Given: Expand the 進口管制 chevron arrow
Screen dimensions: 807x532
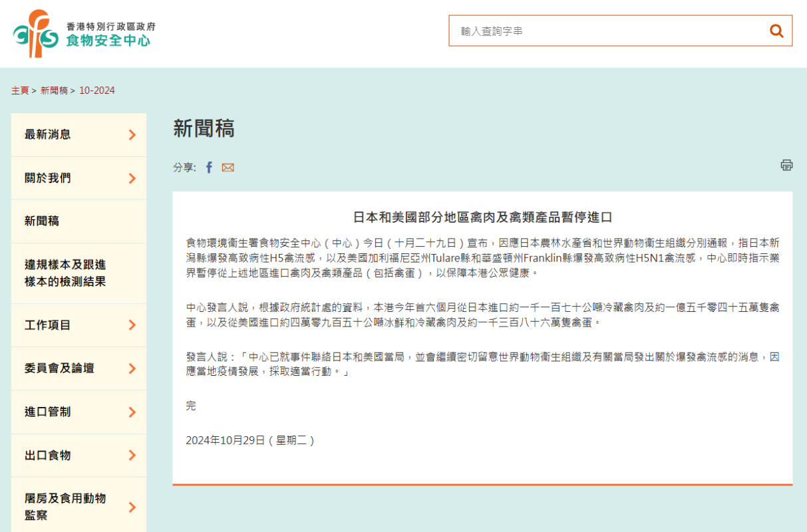Looking at the screenshot, I should pyautogui.click(x=132, y=412).
